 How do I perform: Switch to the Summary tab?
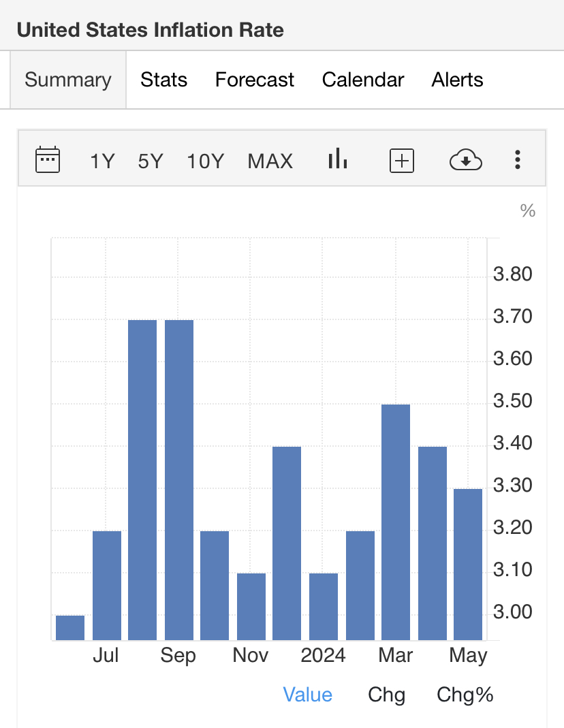click(67, 80)
